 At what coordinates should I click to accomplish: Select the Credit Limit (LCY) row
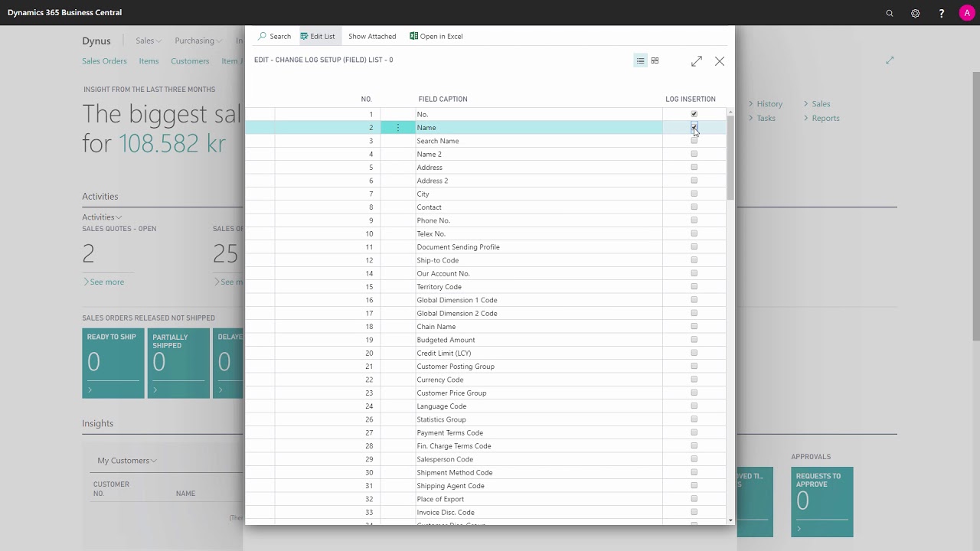485,353
